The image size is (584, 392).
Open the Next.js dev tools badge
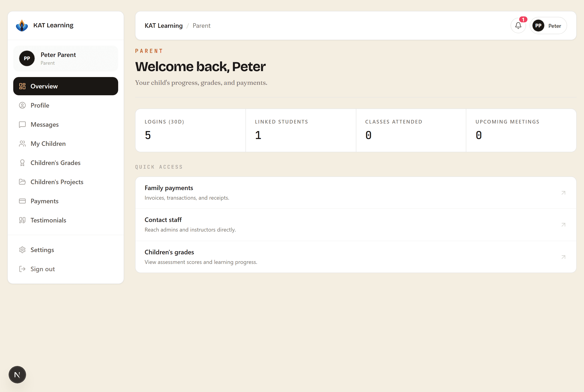[x=17, y=375]
